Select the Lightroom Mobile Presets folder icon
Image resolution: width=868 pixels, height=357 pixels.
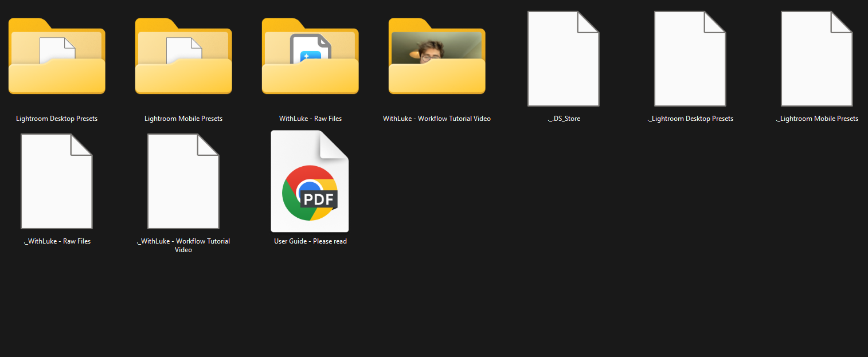(183, 57)
